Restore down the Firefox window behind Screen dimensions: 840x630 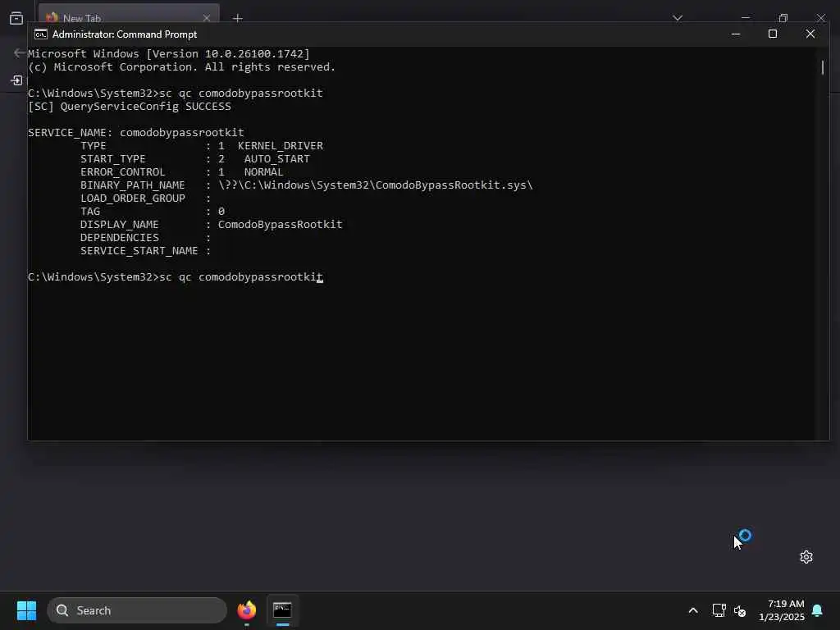(783, 18)
